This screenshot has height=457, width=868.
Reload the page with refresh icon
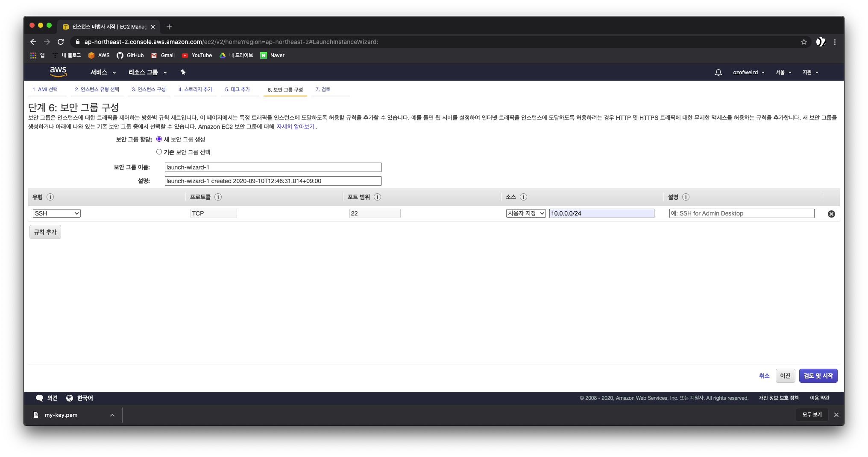click(x=61, y=42)
